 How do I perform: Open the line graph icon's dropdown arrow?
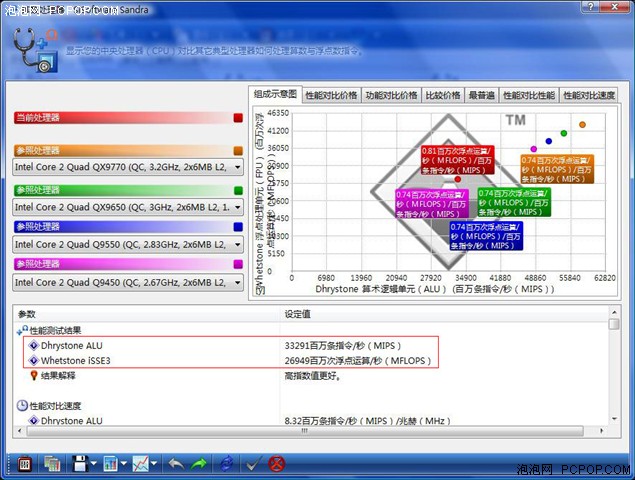(154, 464)
